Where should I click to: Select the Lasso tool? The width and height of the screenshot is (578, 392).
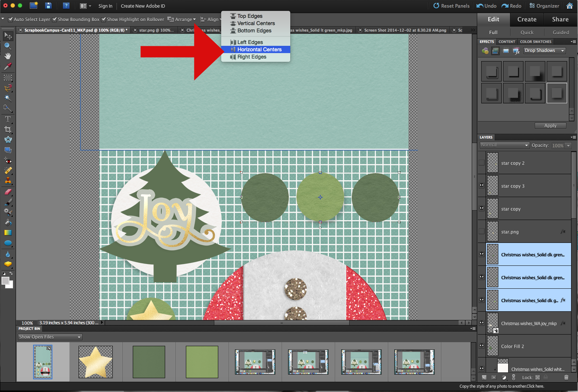[x=8, y=88]
